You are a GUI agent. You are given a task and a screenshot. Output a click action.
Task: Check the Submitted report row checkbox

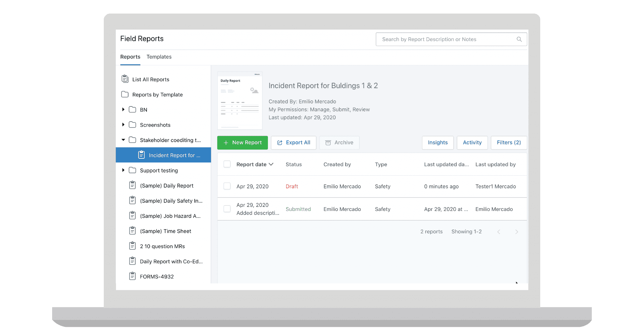(227, 209)
